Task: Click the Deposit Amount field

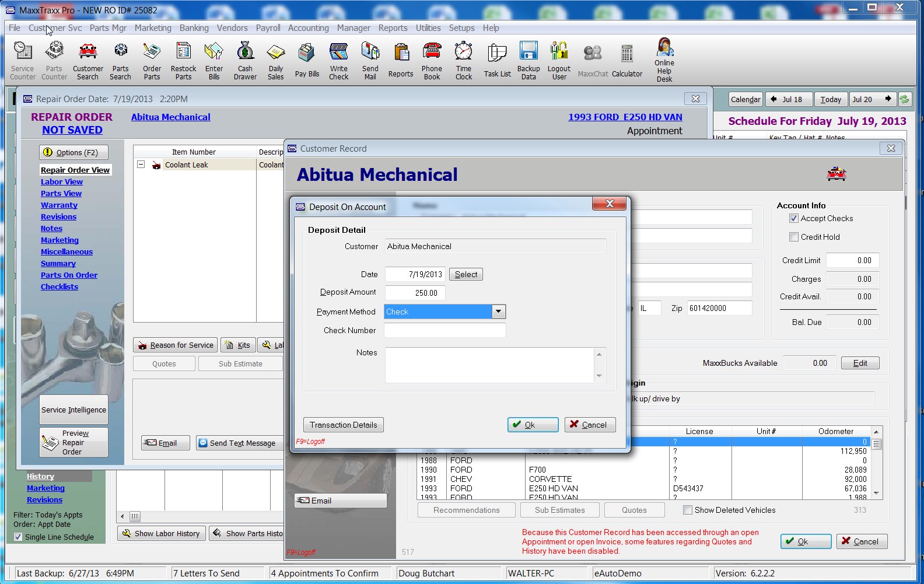Action: pyautogui.click(x=415, y=293)
